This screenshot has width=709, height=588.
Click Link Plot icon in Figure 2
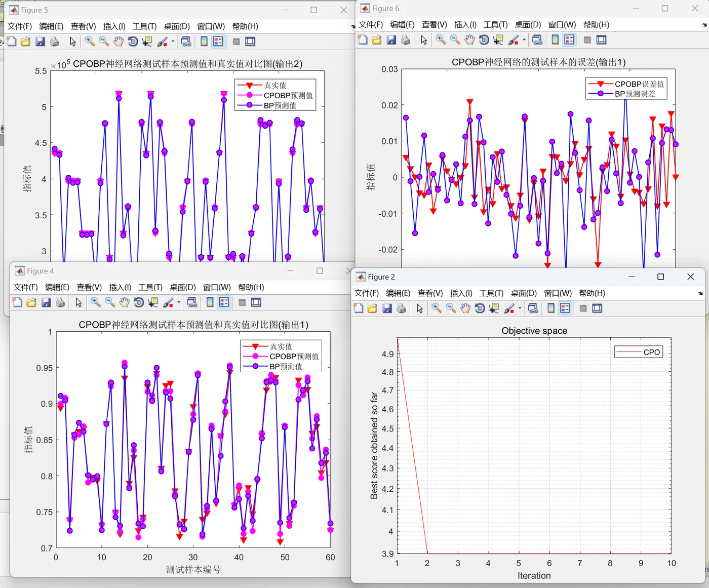533,308
